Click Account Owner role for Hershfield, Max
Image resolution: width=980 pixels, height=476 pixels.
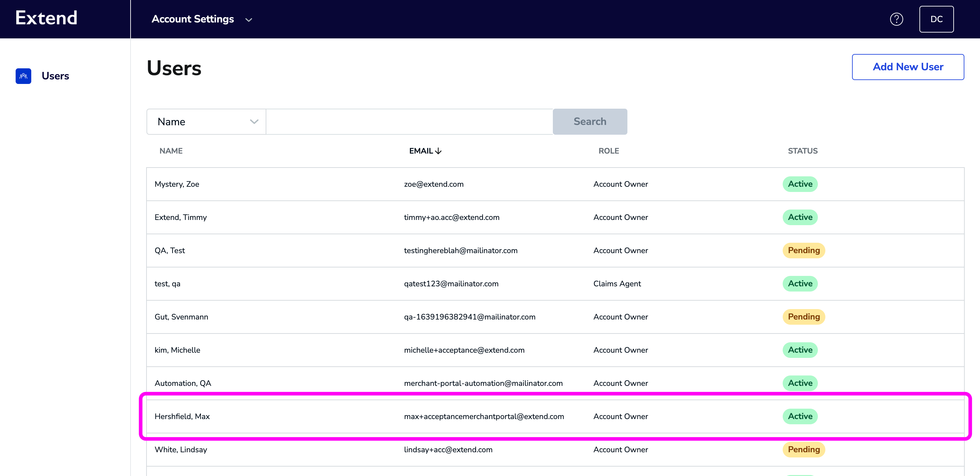(x=621, y=417)
